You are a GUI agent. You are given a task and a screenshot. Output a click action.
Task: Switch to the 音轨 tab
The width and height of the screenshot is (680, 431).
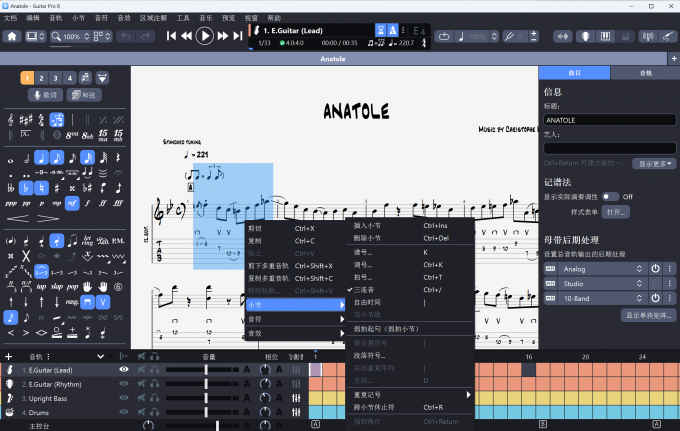click(644, 73)
